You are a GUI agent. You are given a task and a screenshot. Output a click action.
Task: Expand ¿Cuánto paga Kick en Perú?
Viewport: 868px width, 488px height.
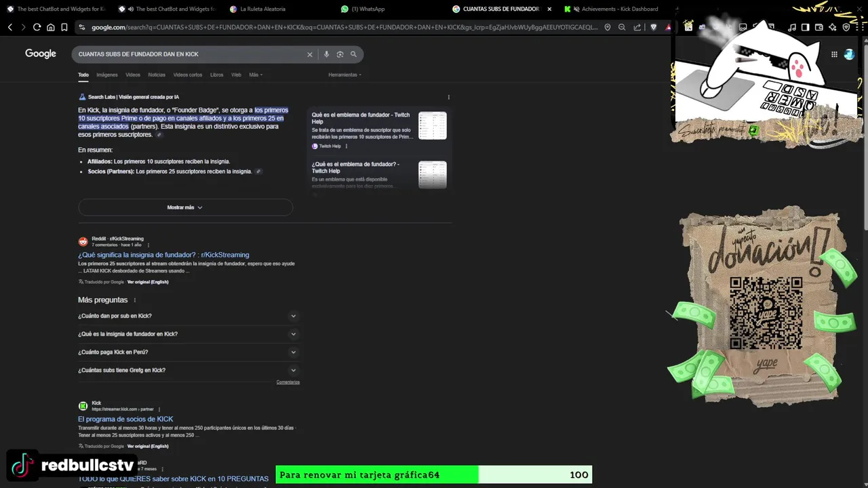pyautogui.click(x=189, y=352)
